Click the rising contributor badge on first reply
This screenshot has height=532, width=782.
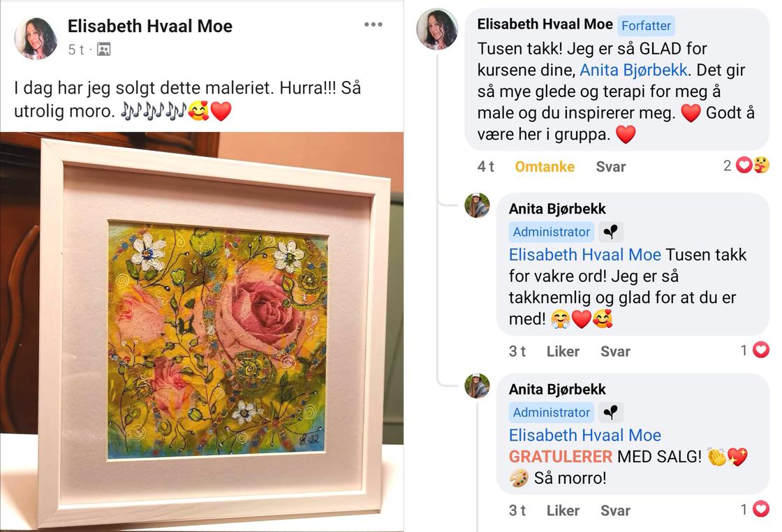tap(610, 232)
